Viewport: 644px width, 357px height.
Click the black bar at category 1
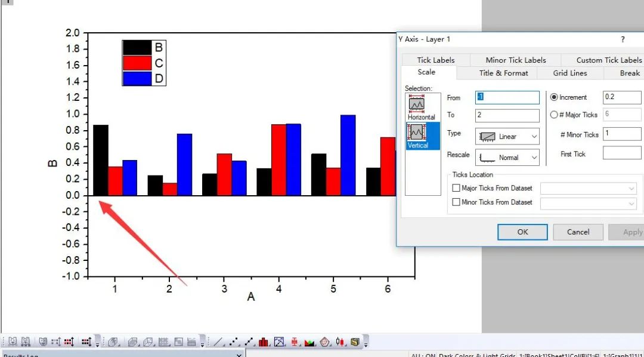pos(101,160)
